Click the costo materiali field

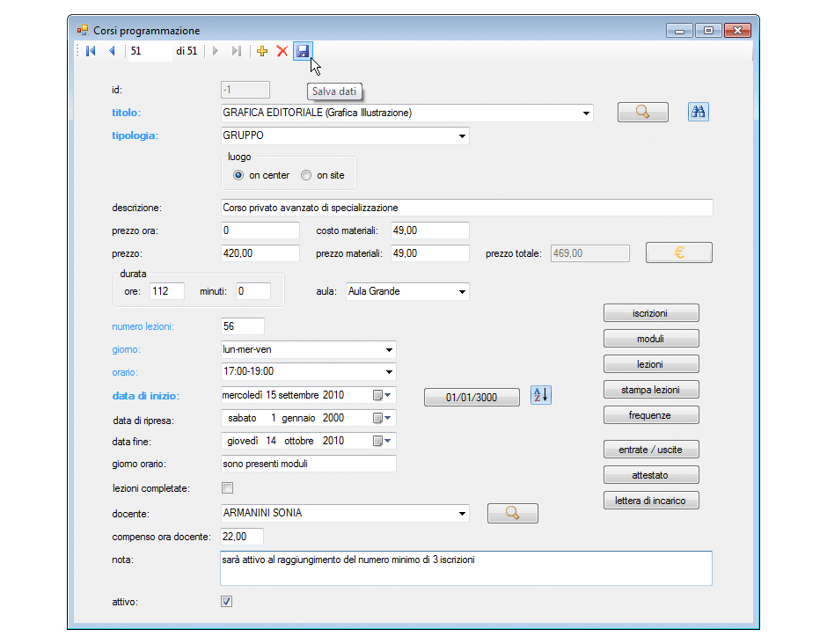coord(430,231)
